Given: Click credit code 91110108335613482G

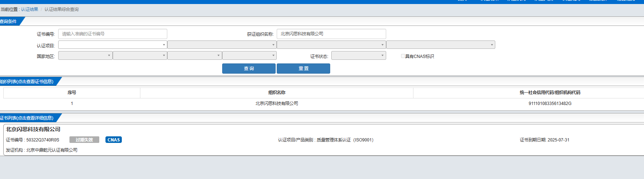Looking at the screenshot, I should coord(550,104).
